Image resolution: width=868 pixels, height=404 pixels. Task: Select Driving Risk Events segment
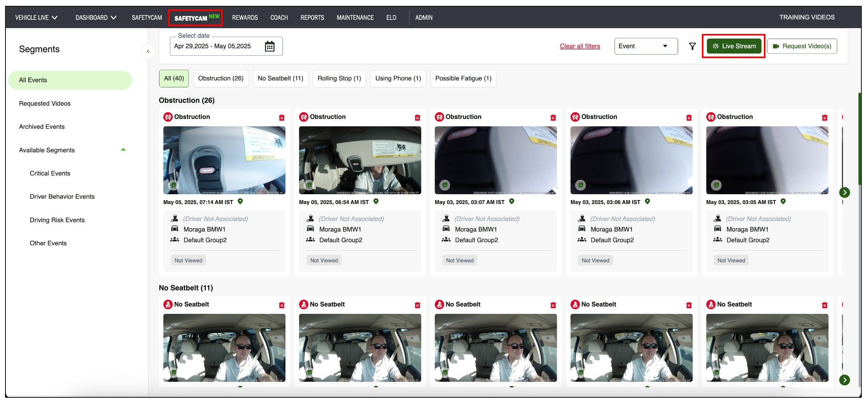point(57,220)
